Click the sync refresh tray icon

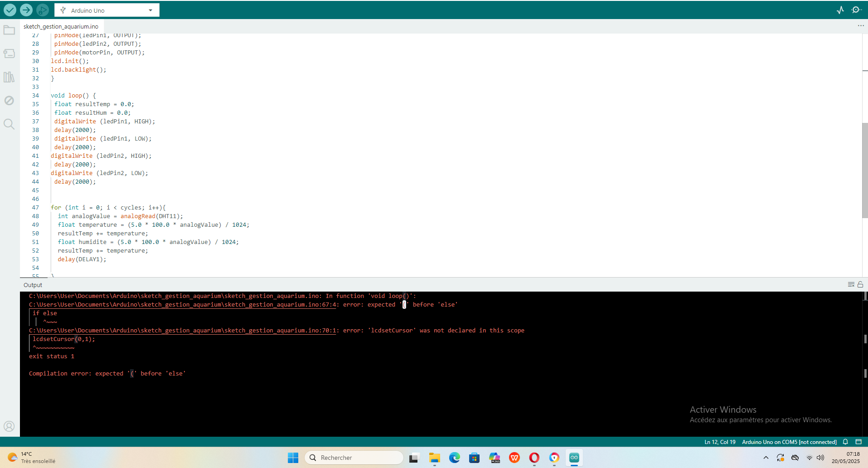pyautogui.click(x=781, y=458)
